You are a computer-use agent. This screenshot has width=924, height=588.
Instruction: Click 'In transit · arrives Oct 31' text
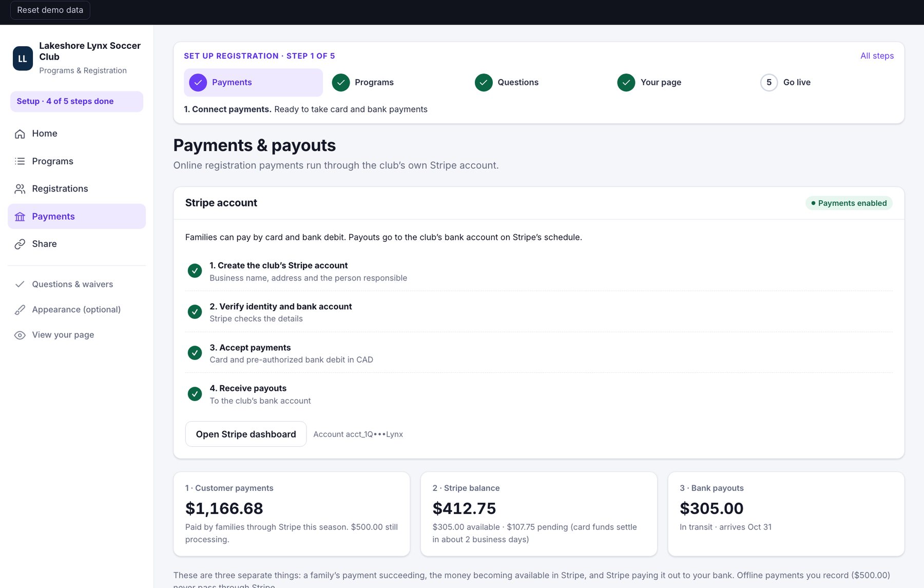coord(725,527)
